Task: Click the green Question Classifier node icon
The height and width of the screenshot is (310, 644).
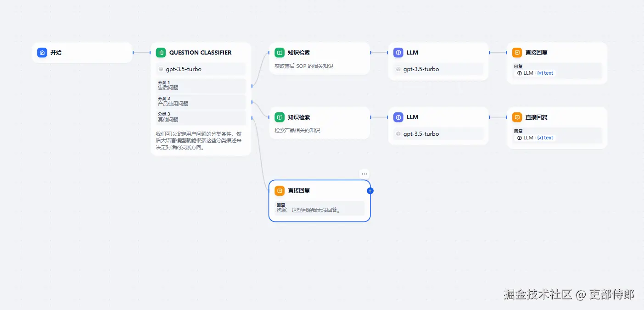Action: (161, 53)
